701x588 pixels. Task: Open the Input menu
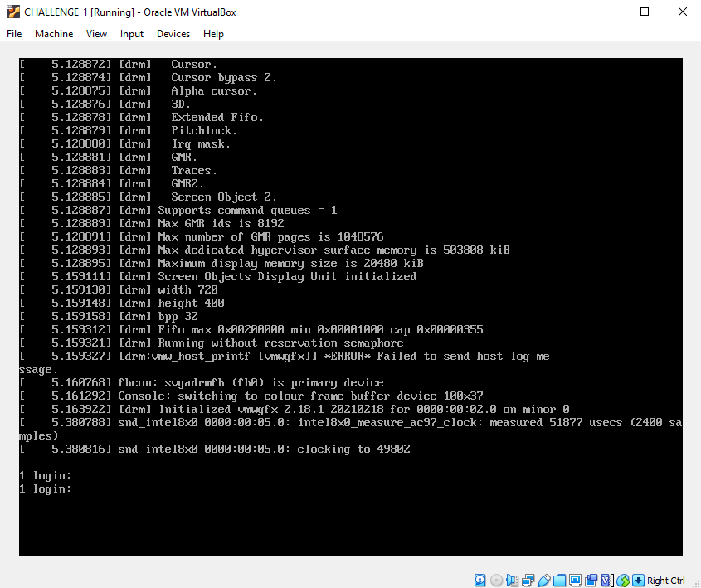click(x=132, y=34)
